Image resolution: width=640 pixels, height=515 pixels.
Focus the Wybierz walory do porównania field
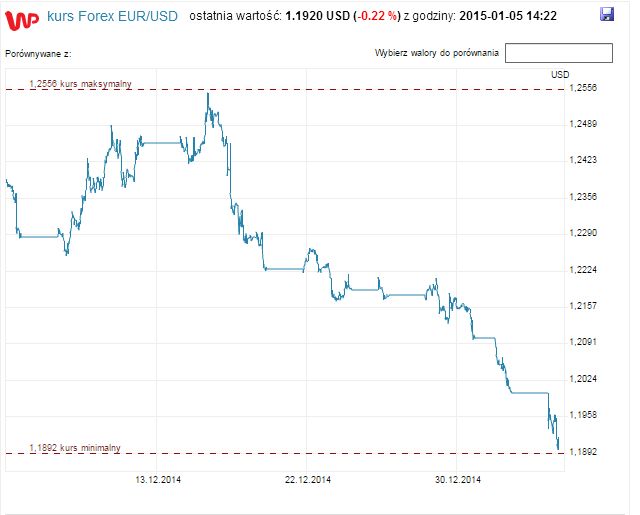coord(558,53)
